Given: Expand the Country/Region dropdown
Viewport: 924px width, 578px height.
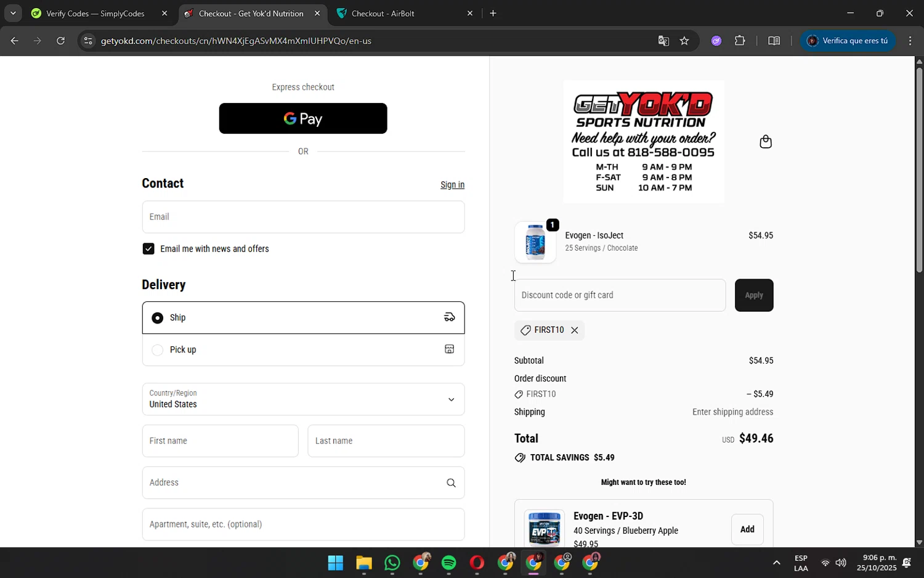Looking at the screenshot, I should [303, 399].
